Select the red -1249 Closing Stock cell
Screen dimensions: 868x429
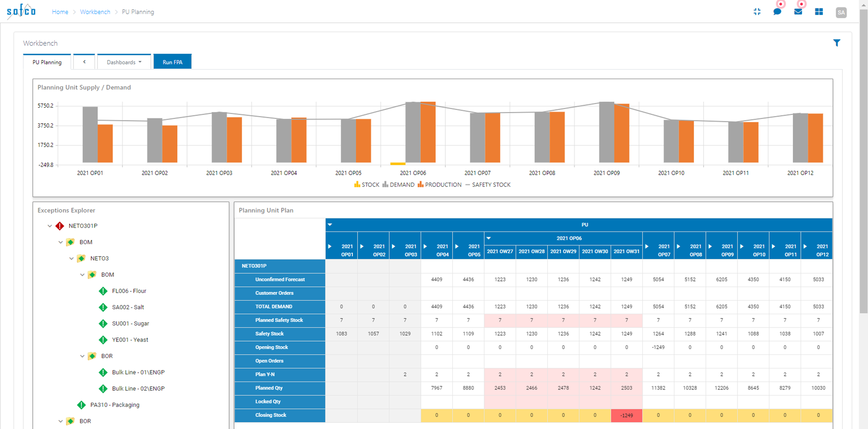coord(626,415)
